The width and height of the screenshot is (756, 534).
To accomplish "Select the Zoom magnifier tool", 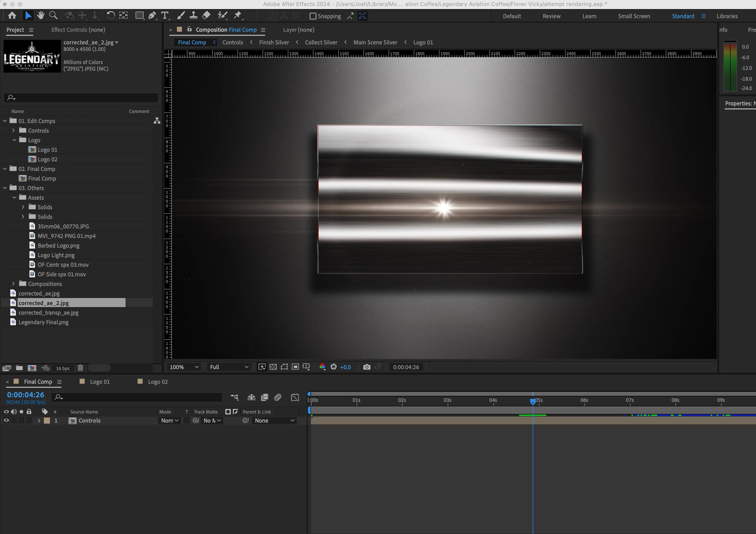I will pos(53,15).
